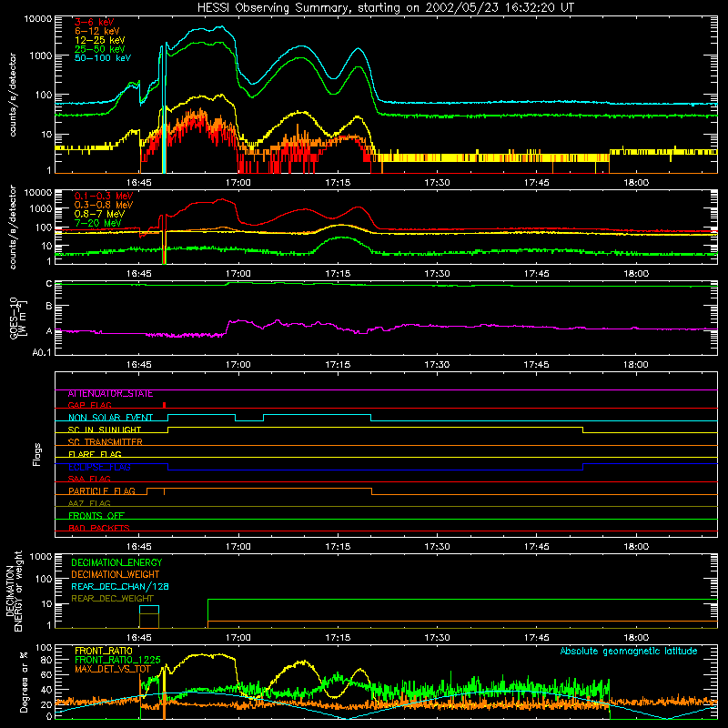Select the green 25-50 keV legend label
The width and height of the screenshot is (728, 728).
click(100, 49)
